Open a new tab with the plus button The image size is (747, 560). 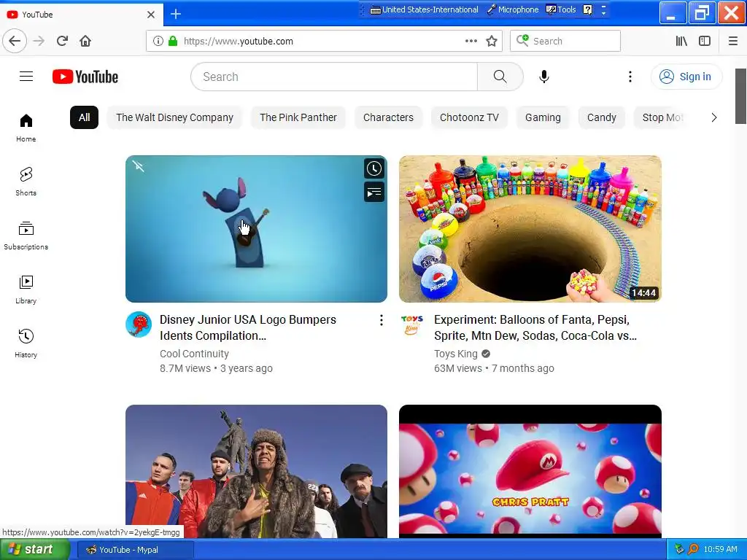click(x=176, y=15)
